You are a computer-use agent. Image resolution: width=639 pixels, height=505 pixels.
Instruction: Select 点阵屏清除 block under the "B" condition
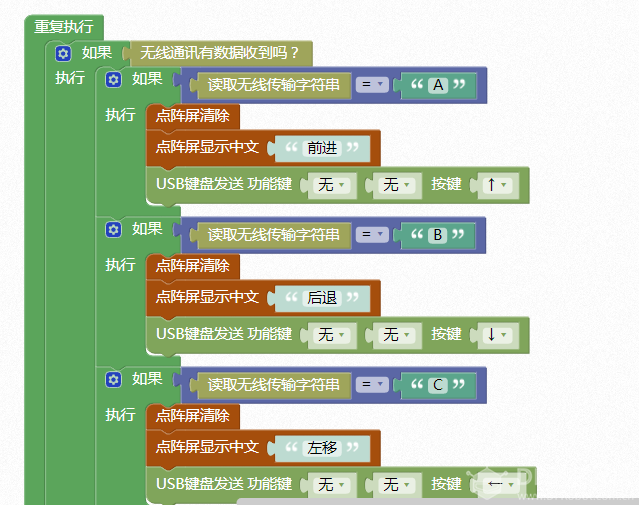point(192,266)
